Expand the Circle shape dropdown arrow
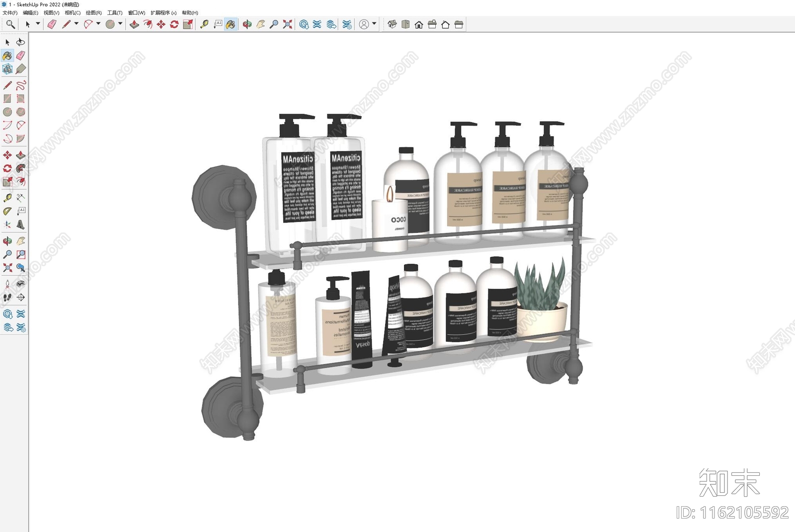Viewport: 795px width, 532px height. click(x=120, y=24)
